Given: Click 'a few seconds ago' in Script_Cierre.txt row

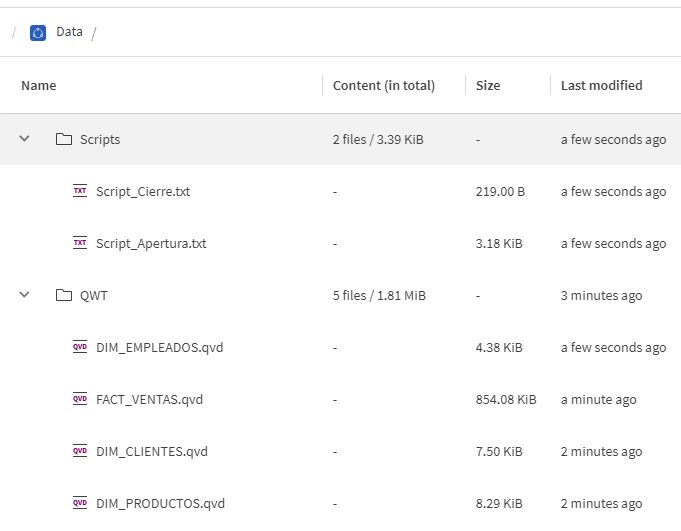Looking at the screenshot, I should point(613,192).
